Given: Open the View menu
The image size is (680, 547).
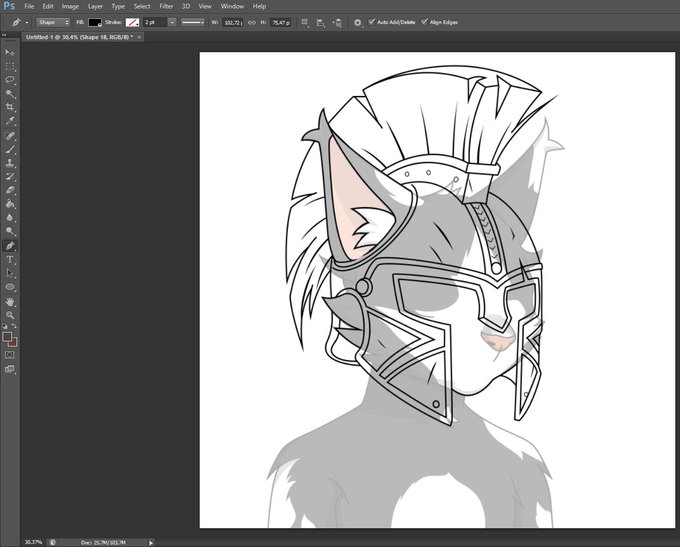Looking at the screenshot, I should tap(205, 6).
